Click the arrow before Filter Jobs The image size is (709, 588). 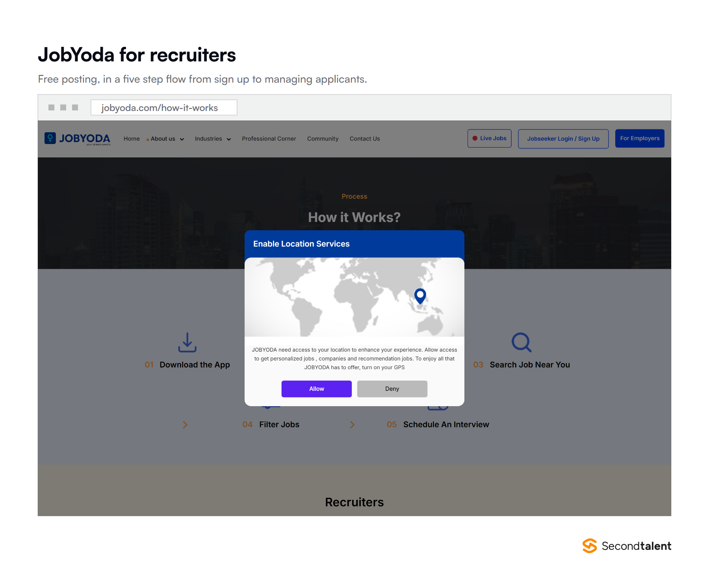[185, 425]
